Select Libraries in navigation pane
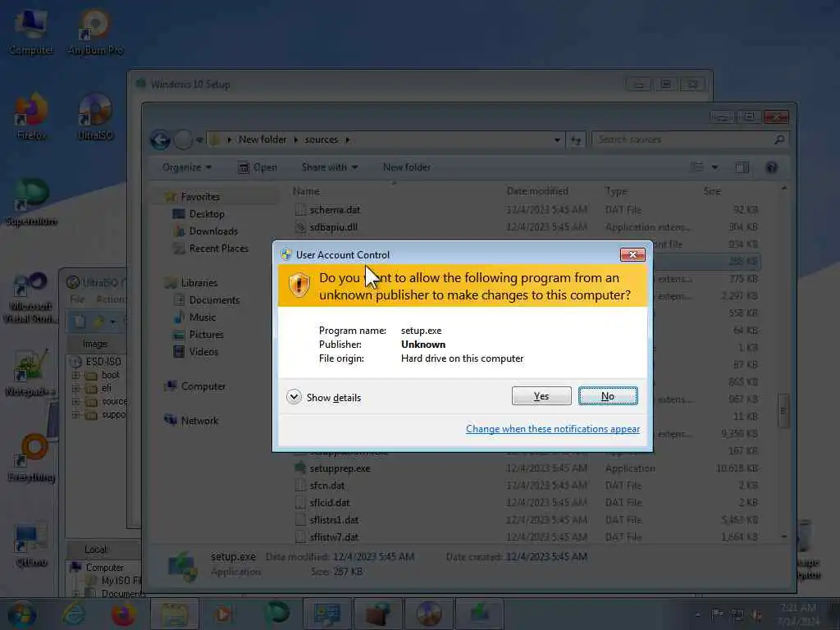This screenshot has width=840, height=630. point(199,282)
